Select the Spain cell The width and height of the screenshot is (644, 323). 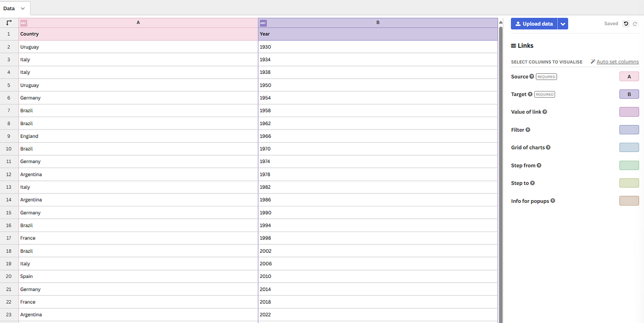(138, 277)
